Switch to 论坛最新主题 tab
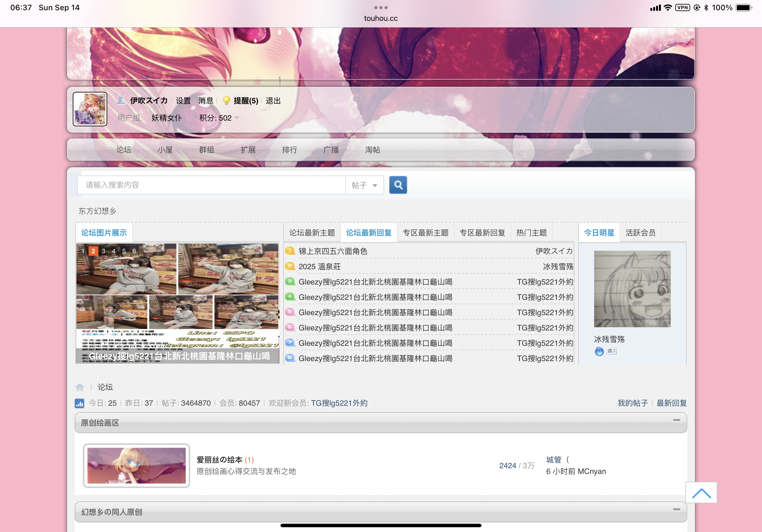Screen dimensions: 762x532 pos(312,233)
